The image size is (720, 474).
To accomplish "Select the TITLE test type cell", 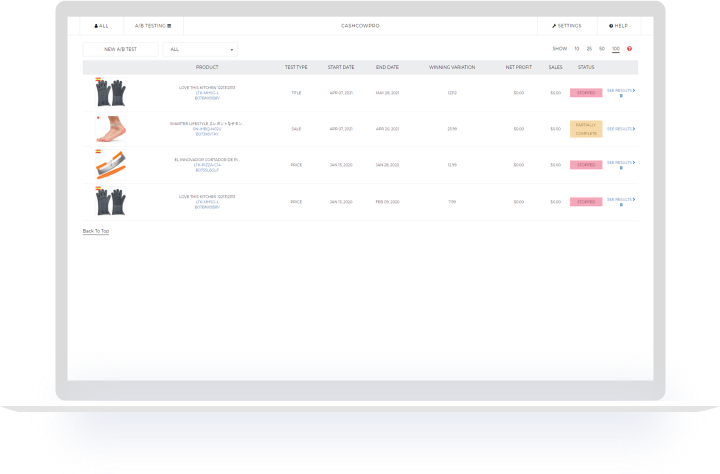I will tap(296, 93).
